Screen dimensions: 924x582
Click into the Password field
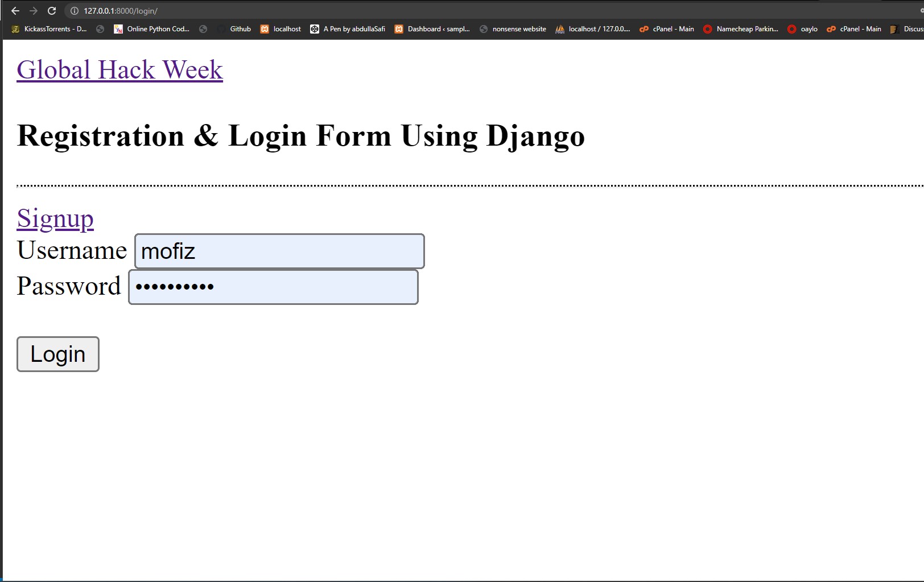[x=273, y=287]
